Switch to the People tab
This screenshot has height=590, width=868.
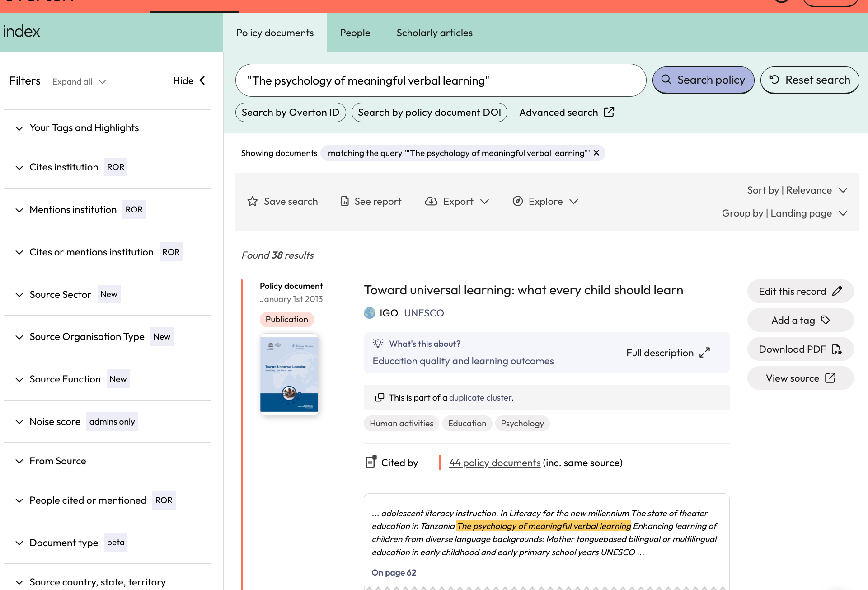click(x=355, y=33)
